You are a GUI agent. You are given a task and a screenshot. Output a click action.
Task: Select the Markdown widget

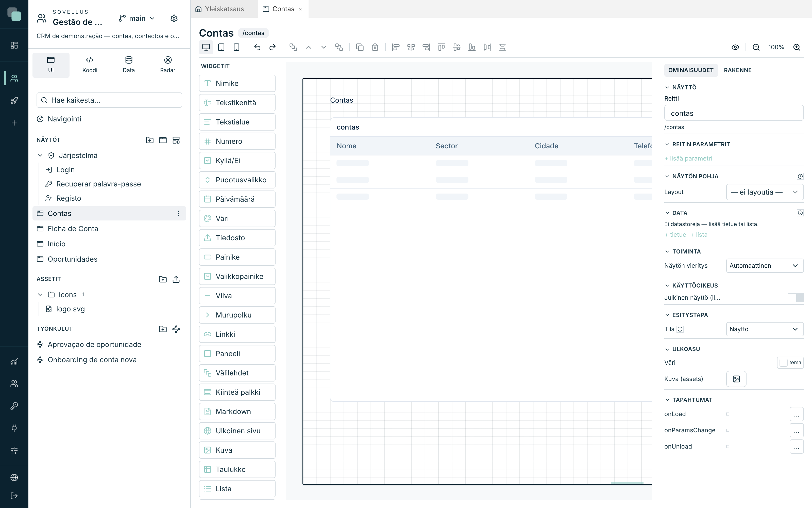coord(237,411)
